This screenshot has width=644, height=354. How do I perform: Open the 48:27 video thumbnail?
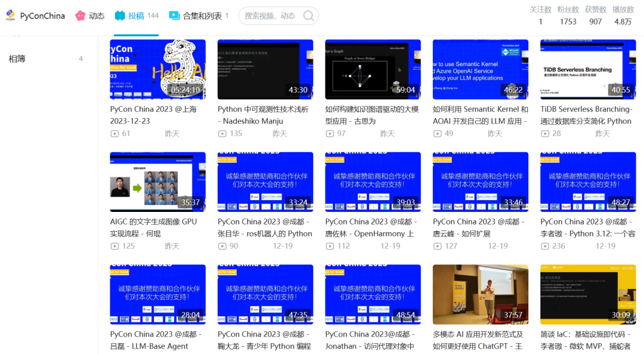click(588, 181)
